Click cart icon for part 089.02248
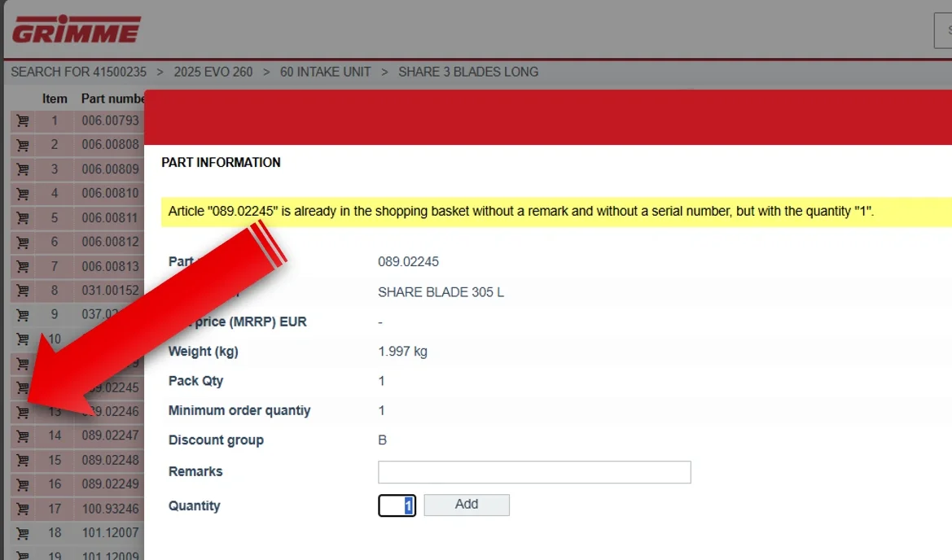Screen dimensions: 952x560 pos(23,460)
